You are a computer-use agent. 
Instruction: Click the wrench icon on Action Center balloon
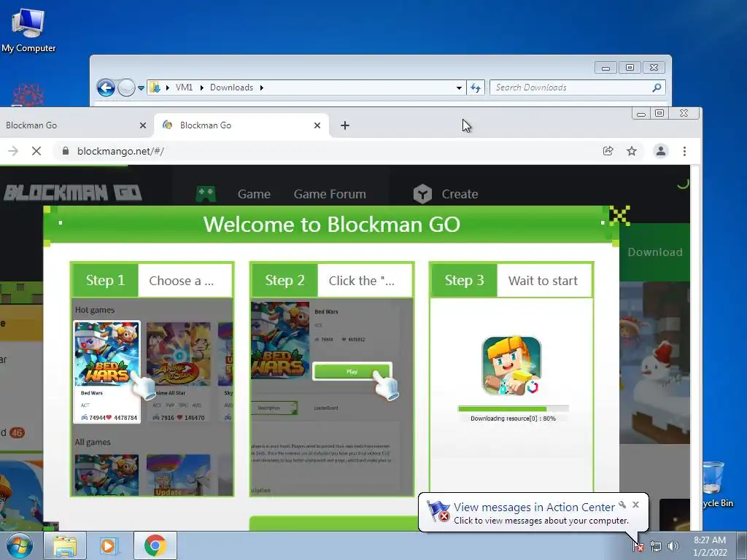click(x=622, y=505)
